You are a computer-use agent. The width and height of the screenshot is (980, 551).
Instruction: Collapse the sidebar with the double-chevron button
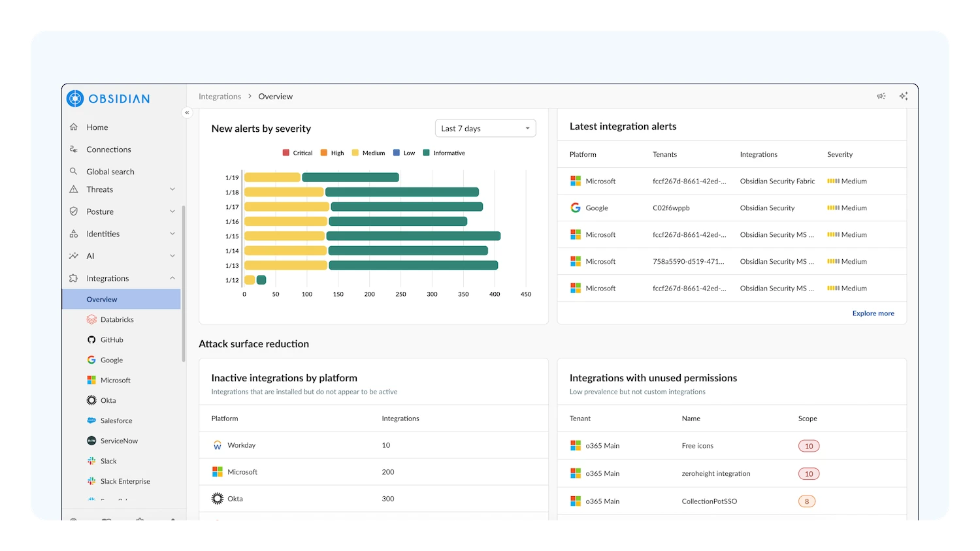[x=188, y=112]
